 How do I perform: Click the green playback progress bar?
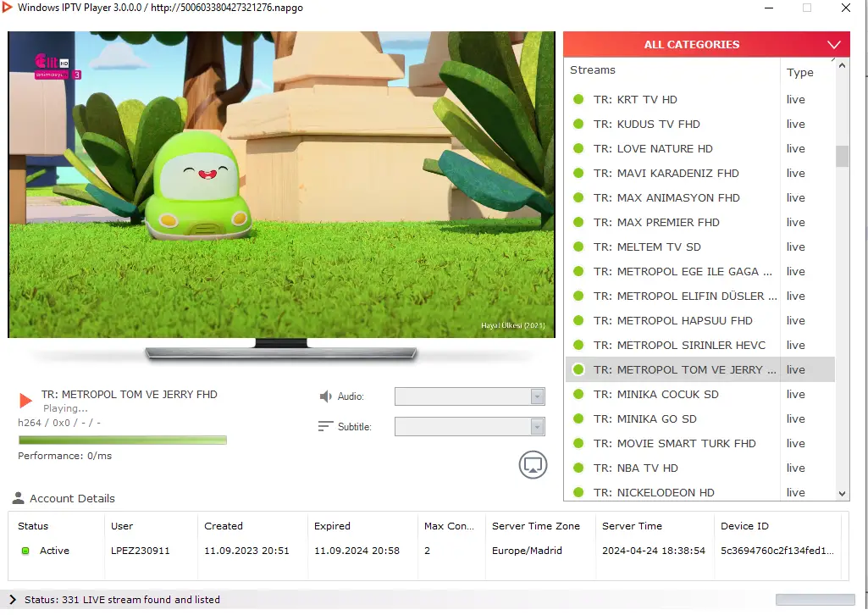click(122, 440)
